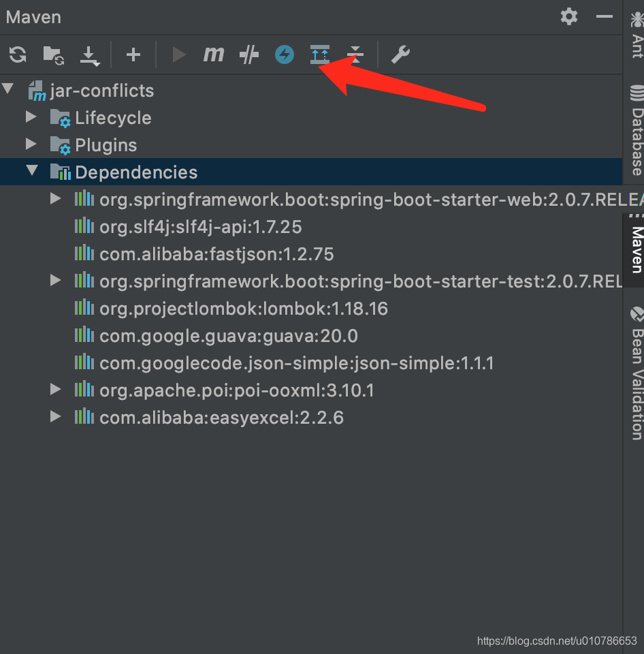644x654 pixels.
Task: Expand spring-boot-starter-test dependency
Action: (x=55, y=280)
